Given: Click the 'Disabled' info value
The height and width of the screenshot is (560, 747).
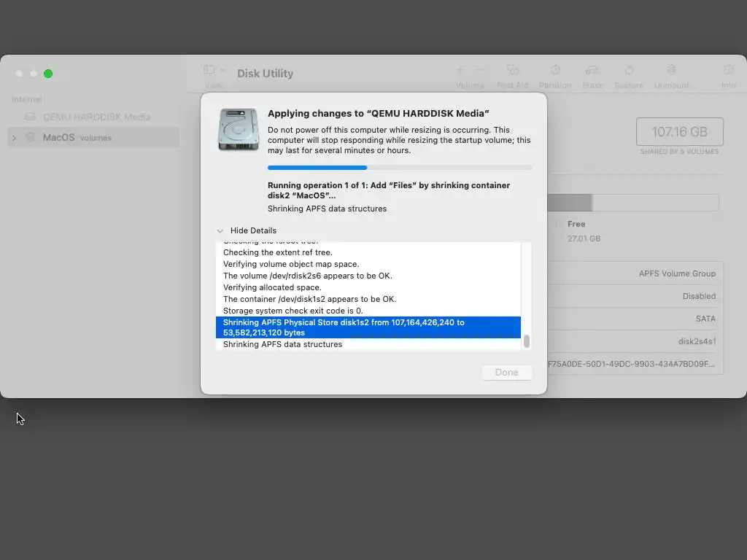Looking at the screenshot, I should [699, 296].
